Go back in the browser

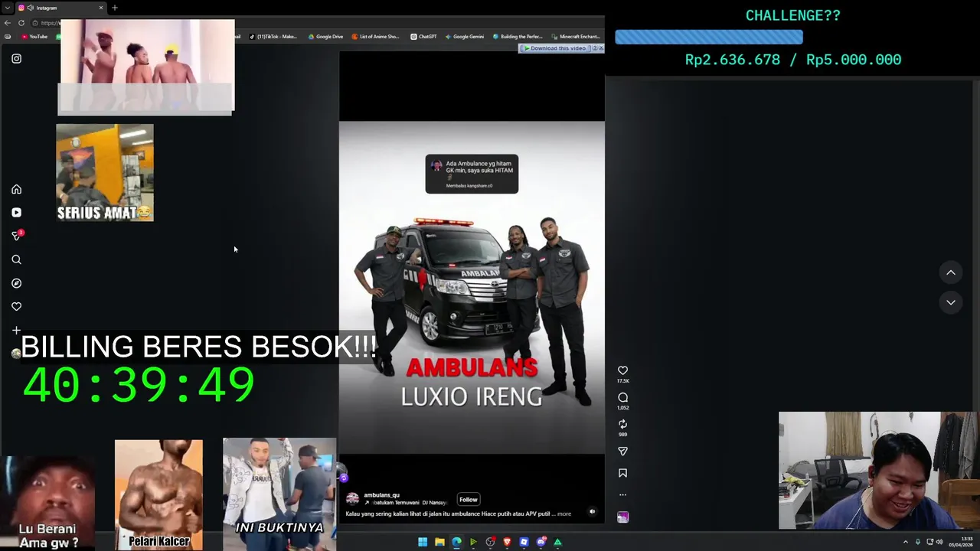(8, 23)
